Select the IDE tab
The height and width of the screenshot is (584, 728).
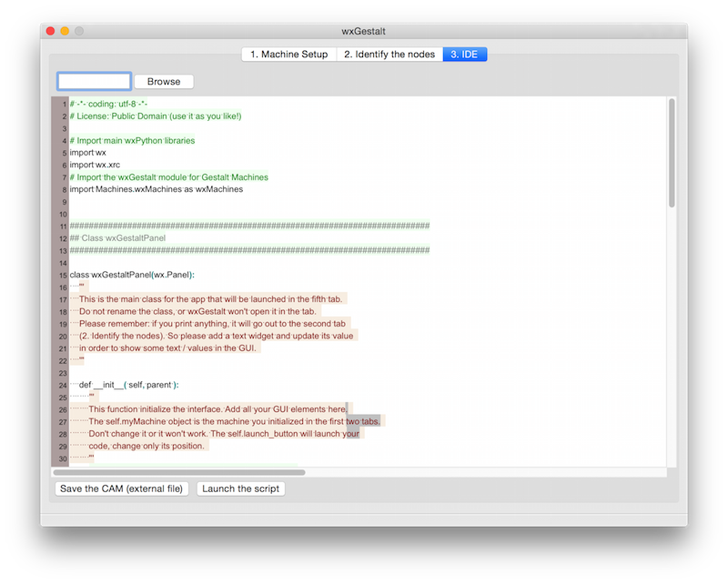(465, 55)
